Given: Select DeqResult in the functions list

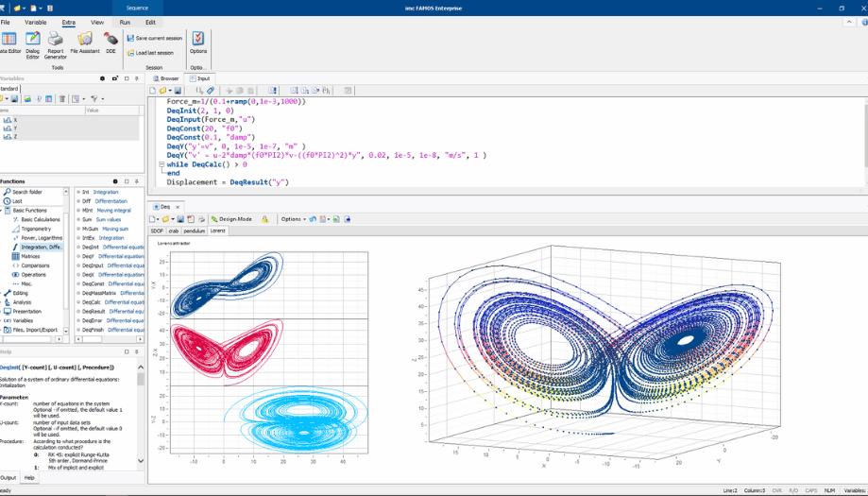Looking at the screenshot, I should [94, 312].
